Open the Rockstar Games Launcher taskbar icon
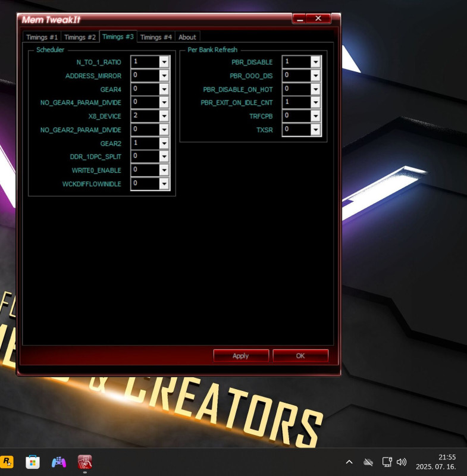This screenshot has height=476, width=467. click(x=7, y=462)
